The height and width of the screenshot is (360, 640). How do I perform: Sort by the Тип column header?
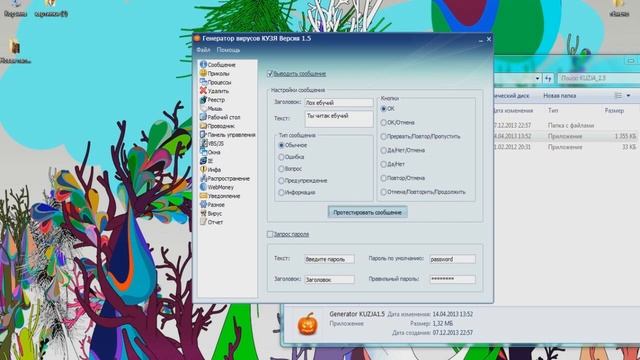553,110
